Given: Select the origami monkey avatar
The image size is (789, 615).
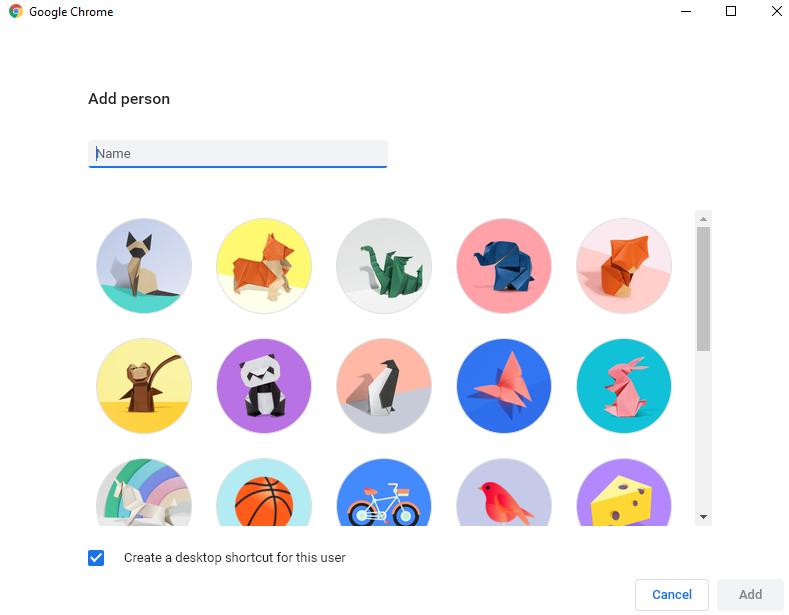Looking at the screenshot, I should [144, 386].
